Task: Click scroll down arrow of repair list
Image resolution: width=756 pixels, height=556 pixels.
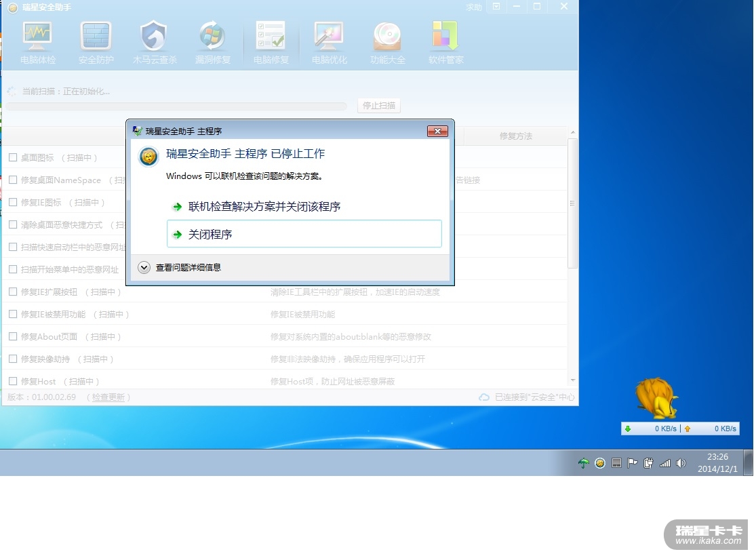Action: pyautogui.click(x=572, y=380)
